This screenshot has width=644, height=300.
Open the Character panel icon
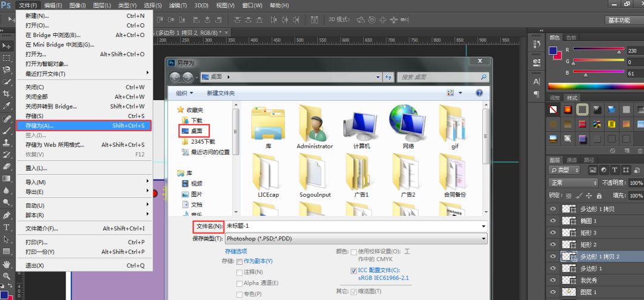tap(536, 81)
